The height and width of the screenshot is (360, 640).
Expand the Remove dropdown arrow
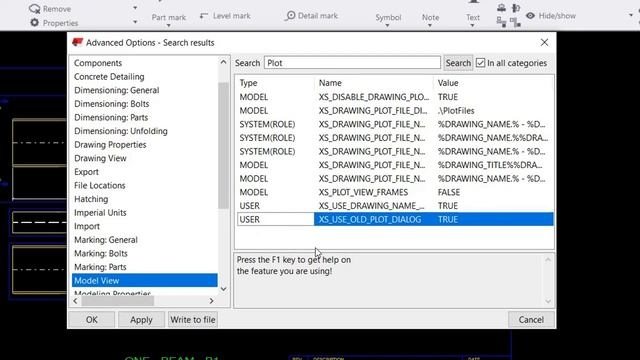135,8
